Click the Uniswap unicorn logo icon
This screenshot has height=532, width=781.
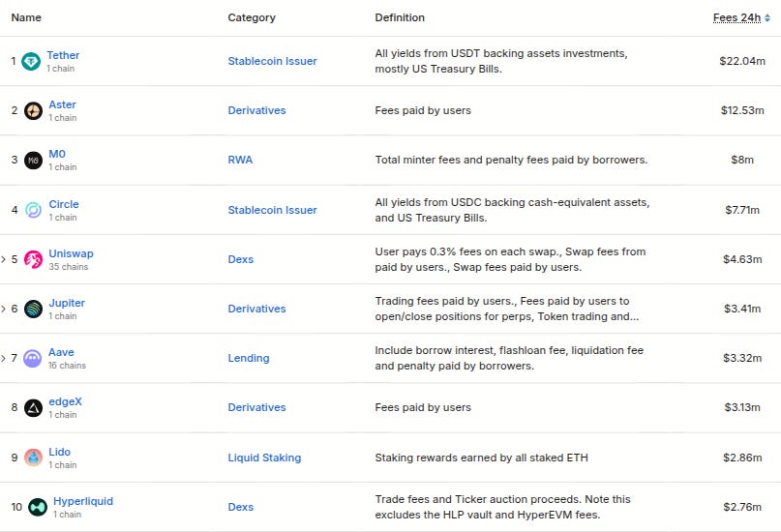[33, 259]
